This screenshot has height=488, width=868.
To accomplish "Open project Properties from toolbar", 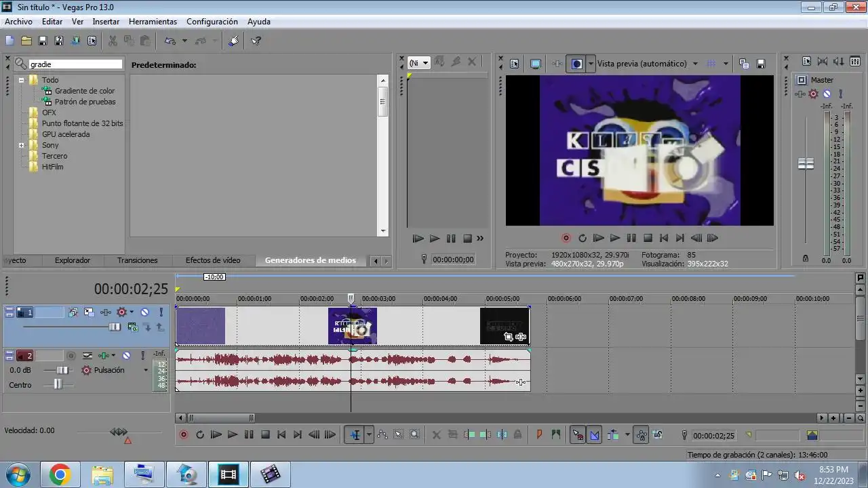I will pyautogui.click(x=92, y=41).
